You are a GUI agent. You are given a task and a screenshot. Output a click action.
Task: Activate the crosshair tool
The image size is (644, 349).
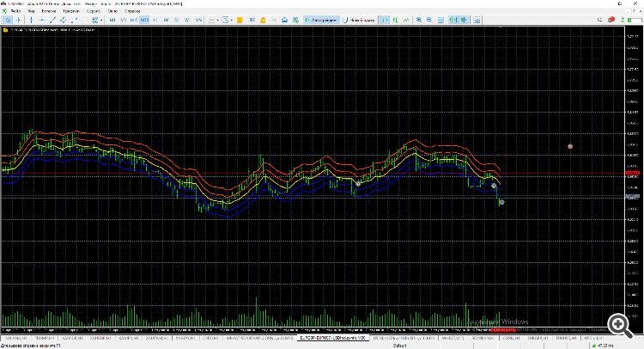(x=19, y=20)
